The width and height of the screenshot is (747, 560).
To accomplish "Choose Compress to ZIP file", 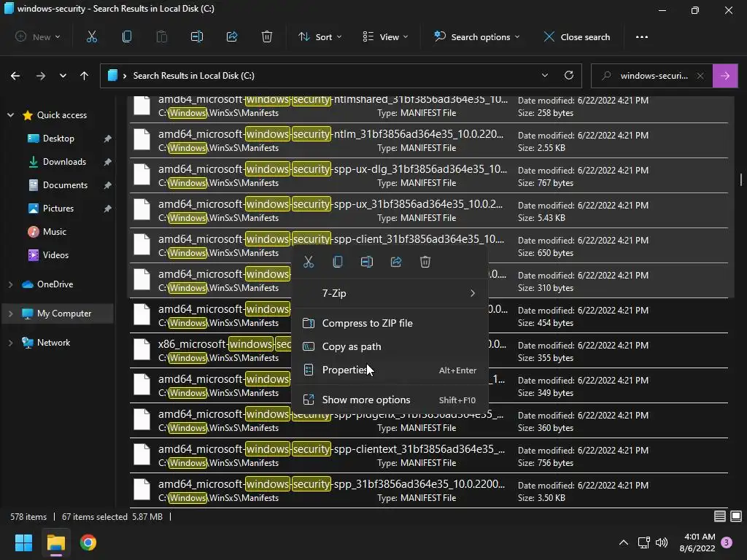I will [390, 323].
